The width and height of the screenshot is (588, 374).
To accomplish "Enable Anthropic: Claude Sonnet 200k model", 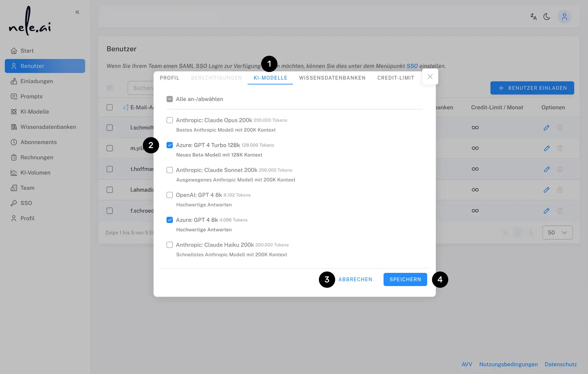I will pyautogui.click(x=169, y=170).
